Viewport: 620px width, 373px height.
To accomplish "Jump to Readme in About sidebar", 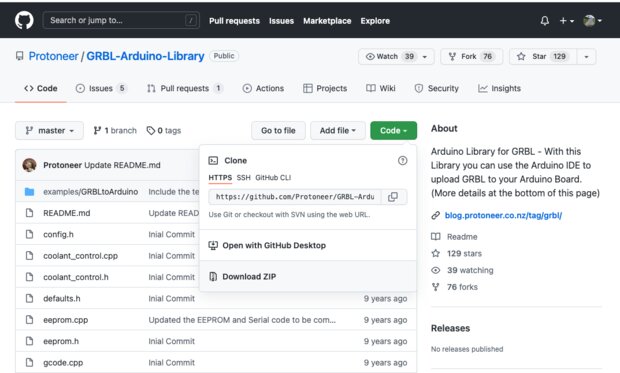I will pos(454,237).
